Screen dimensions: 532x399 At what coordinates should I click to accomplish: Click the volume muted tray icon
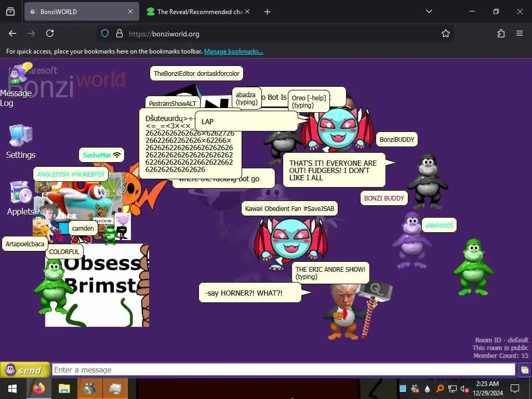click(x=464, y=389)
